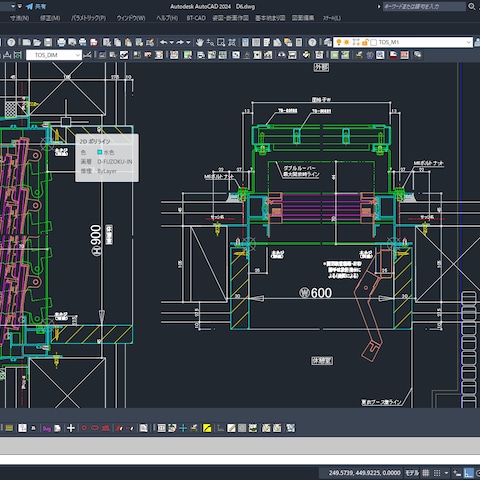Toggle the layer lock padlock icon
This screenshot has height=480, width=480.
click(x=365, y=42)
